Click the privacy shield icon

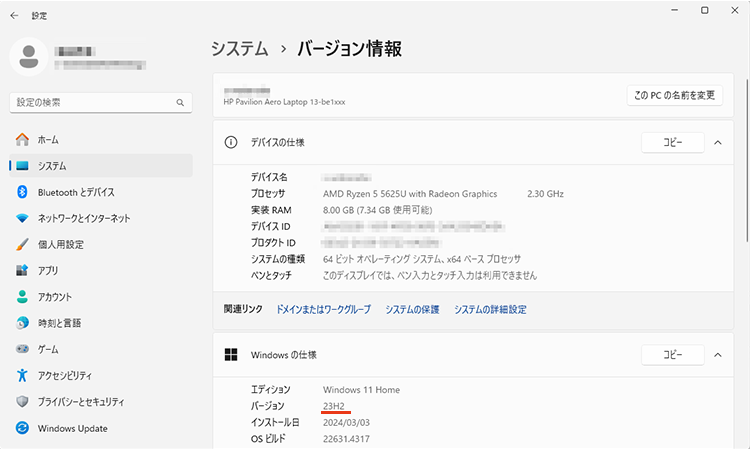click(22, 402)
